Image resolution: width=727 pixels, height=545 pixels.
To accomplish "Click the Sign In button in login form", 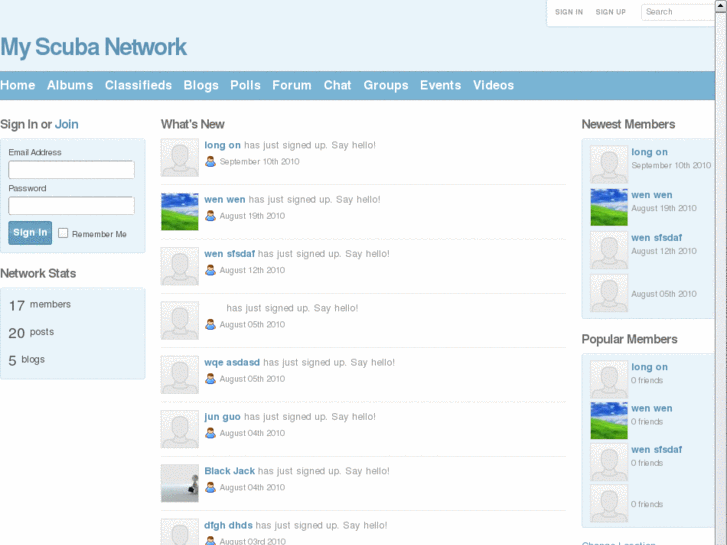I will tap(30, 233).
